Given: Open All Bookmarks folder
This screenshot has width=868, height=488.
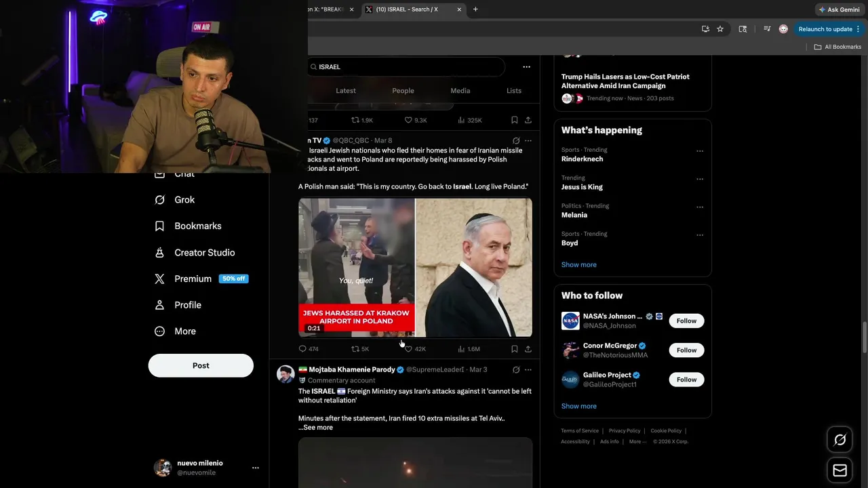Looking at the screenshot, I should pos(837,47).
